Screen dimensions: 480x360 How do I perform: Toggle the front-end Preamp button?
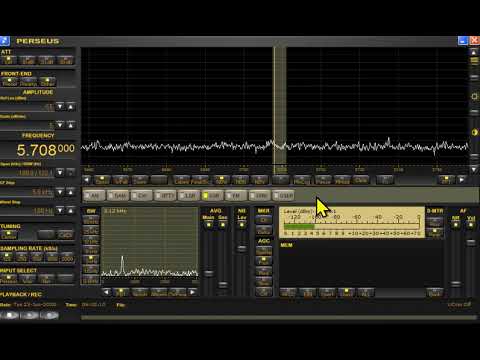click(28, 82)
